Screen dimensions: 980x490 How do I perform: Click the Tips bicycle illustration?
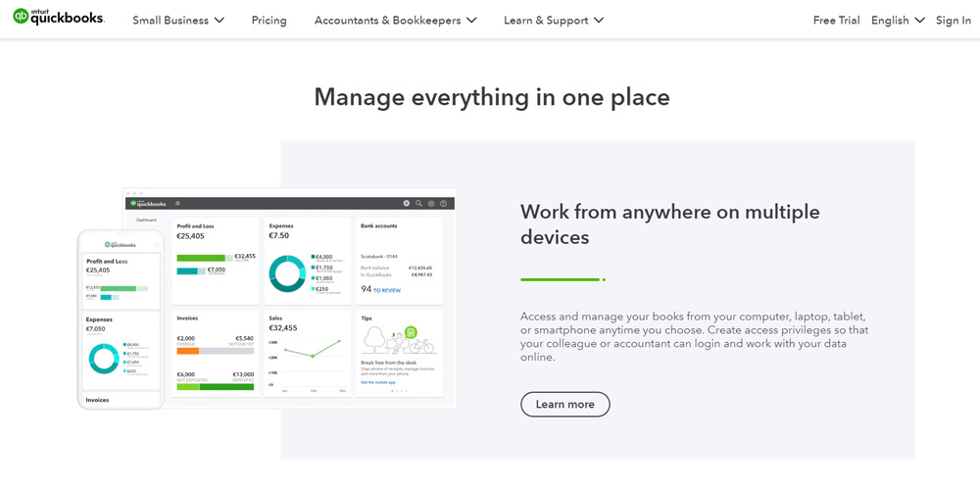(x=420, y=344)
